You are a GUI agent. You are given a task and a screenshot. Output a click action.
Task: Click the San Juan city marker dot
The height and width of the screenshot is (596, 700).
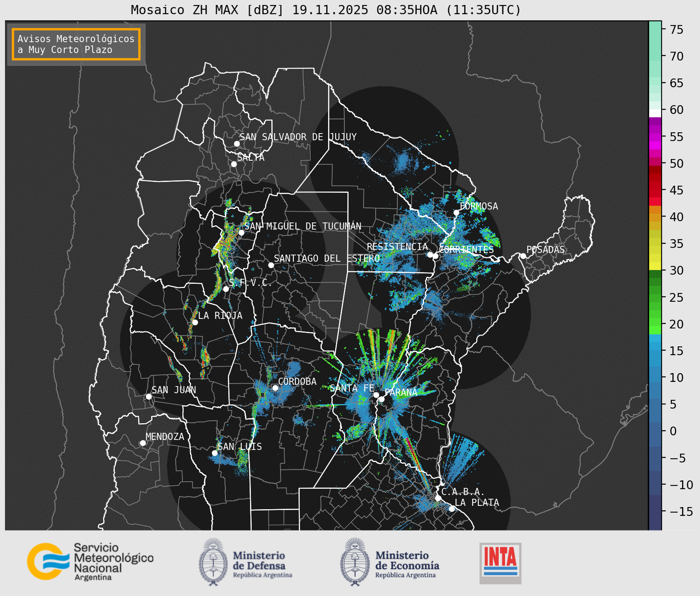coord(149,396)
